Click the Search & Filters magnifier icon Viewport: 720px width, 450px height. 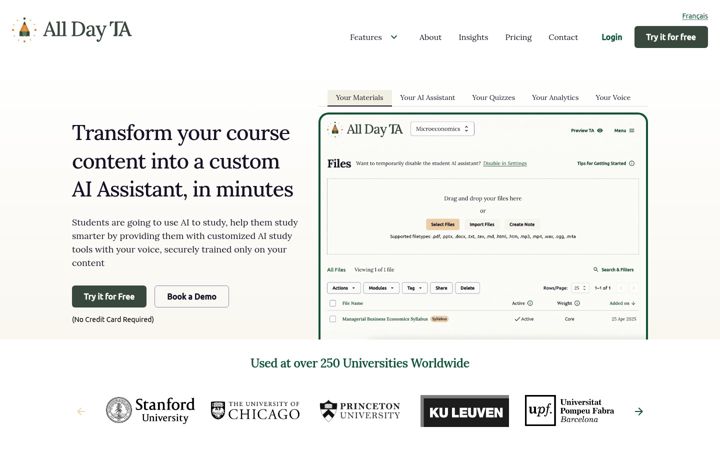(x=596, y=270)
